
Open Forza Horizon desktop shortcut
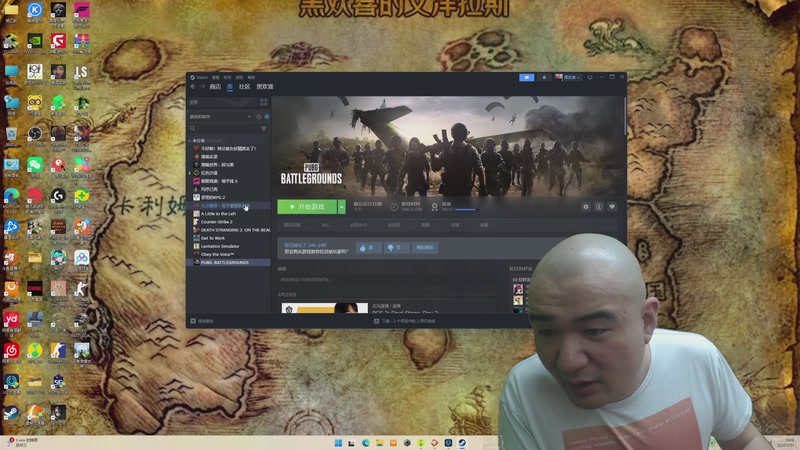[x=82, y=12]
